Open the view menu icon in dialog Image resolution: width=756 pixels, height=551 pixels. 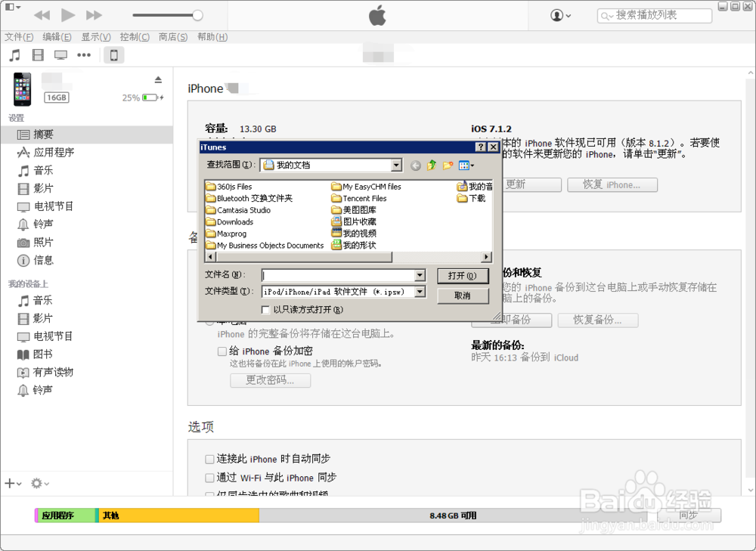coord(466,166)
